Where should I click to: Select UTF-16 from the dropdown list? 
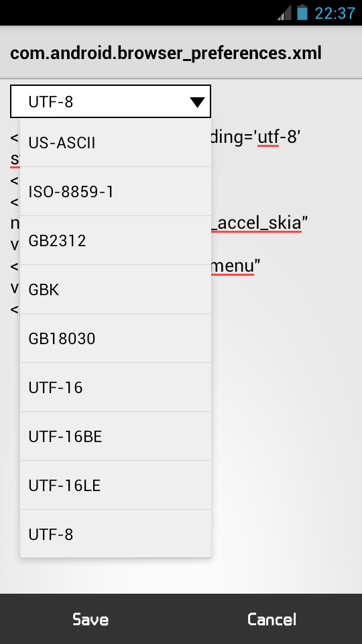(116, 387)
